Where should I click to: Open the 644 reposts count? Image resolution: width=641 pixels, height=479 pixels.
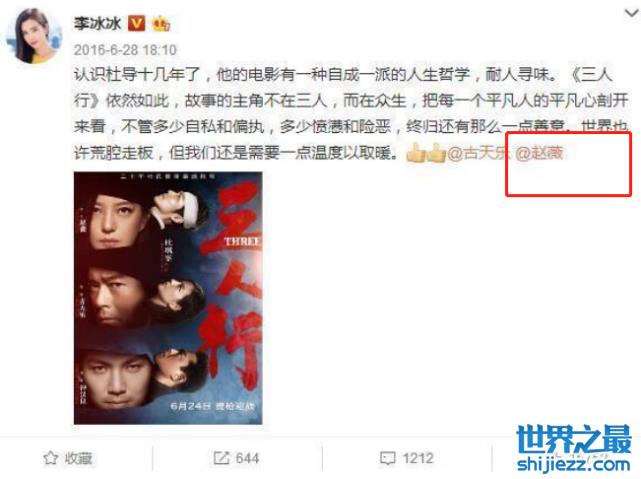(x=247, y=458)
